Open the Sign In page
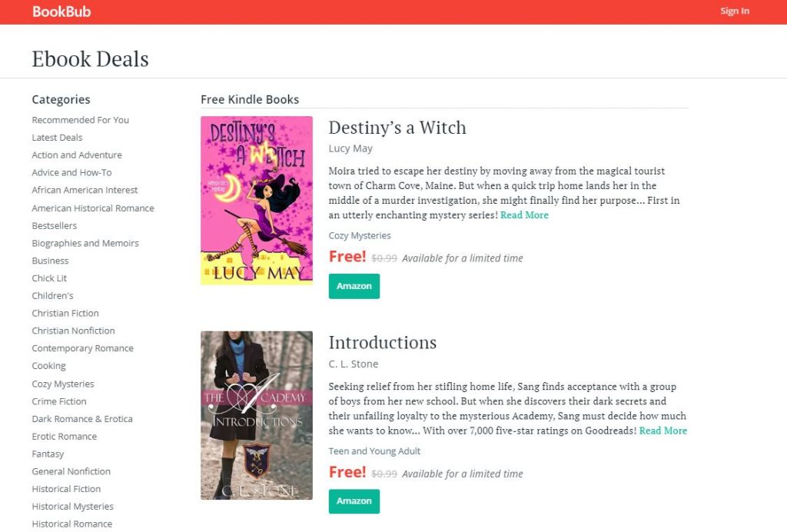 [x=734, y=11]
